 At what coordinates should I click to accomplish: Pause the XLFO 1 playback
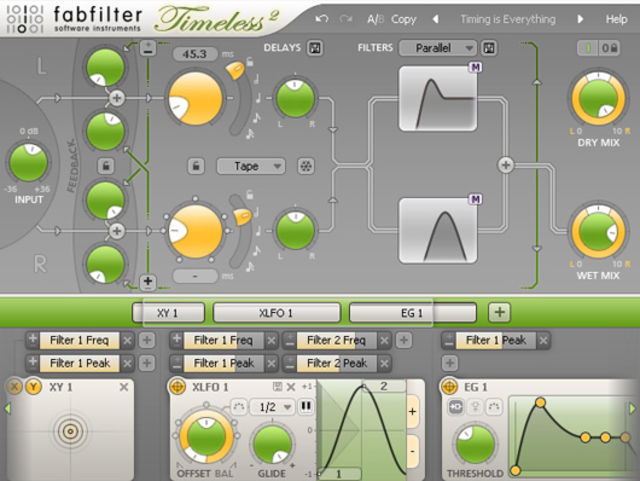click(306, 406)
